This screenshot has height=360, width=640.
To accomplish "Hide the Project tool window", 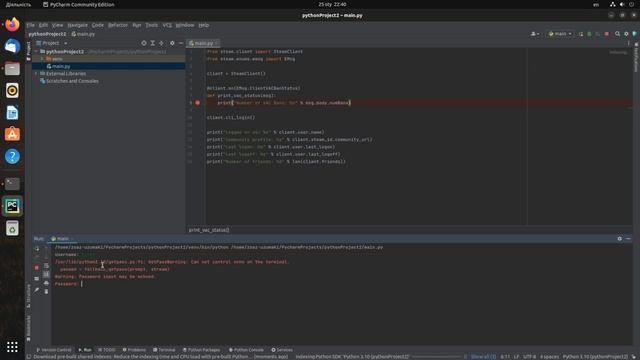I will point(181,43).
